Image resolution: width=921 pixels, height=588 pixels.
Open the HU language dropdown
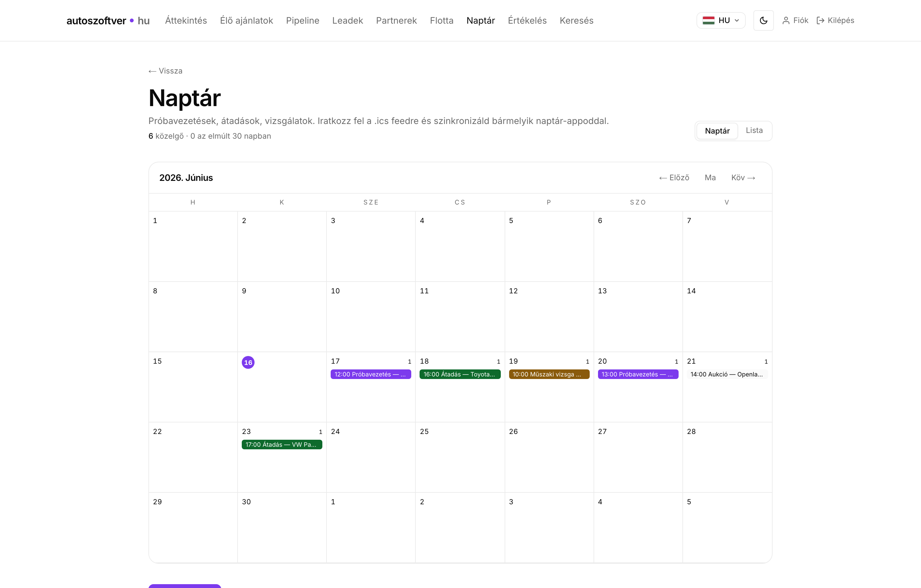(x=720, y=20)
